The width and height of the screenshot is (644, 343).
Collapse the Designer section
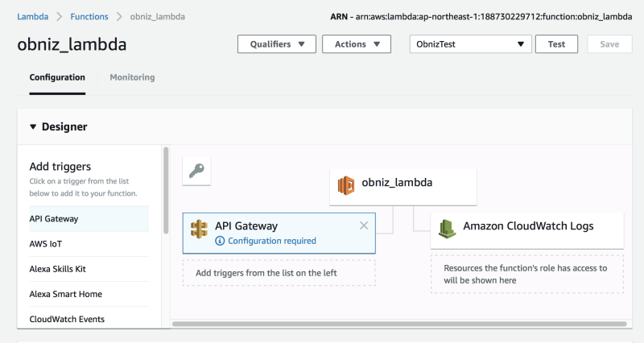tap(34, 126)
